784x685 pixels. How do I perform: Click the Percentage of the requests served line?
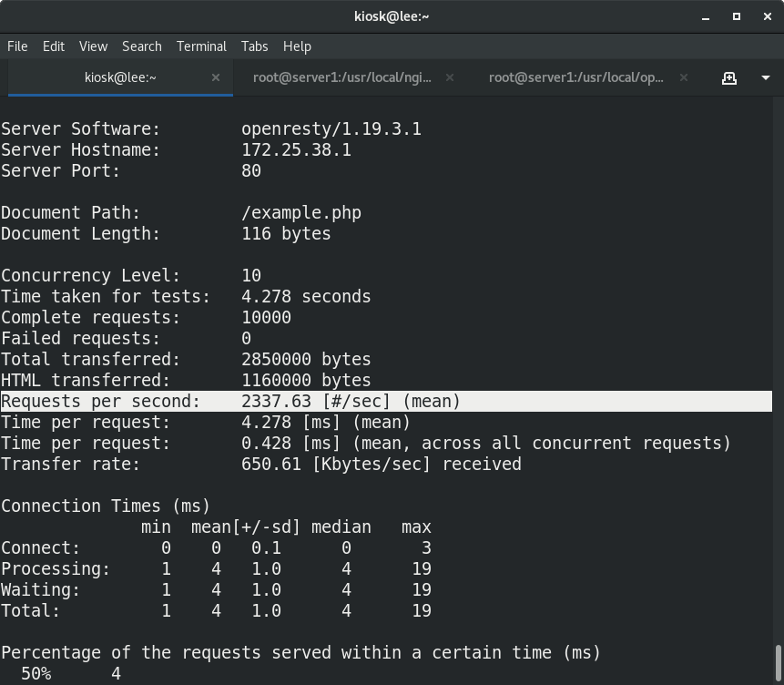300,653
